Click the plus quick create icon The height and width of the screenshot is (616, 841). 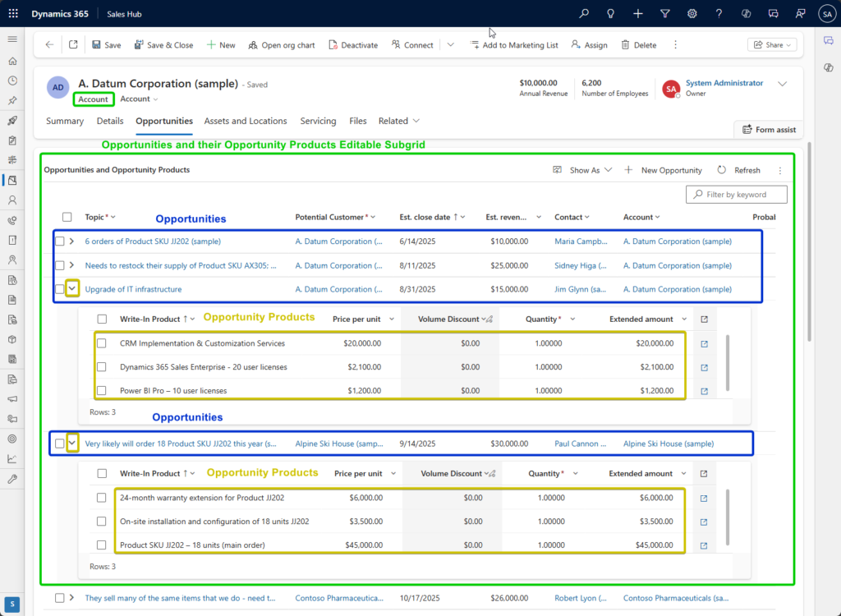click(637, 14)
